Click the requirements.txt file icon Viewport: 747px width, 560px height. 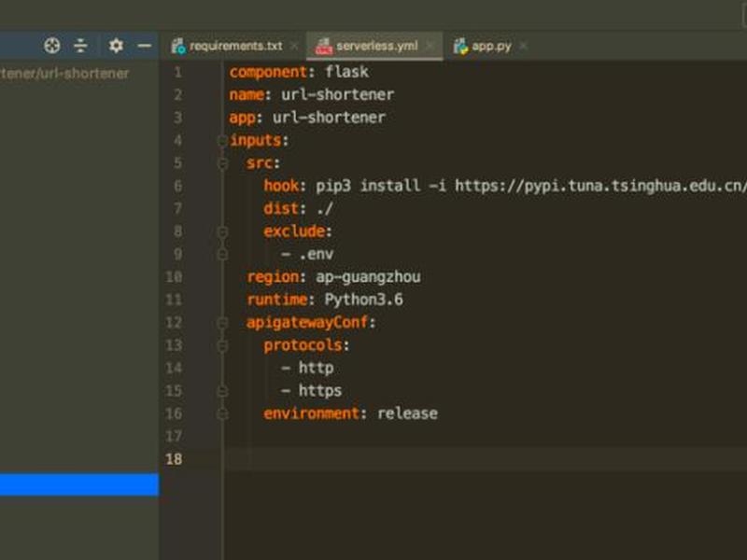178,46
